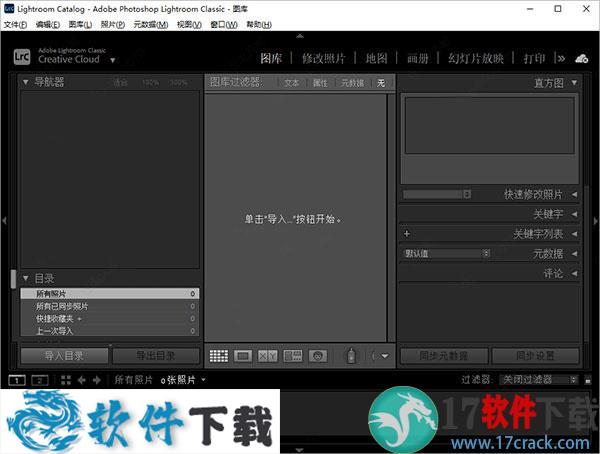The image size is (600, 454).
Task: Click the plus icon in 关键字列表
Action: [x=407, y=234]
